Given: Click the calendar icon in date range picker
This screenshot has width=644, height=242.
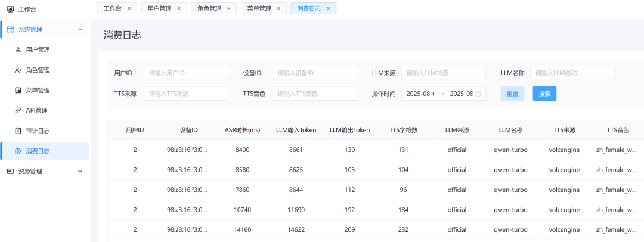Looking at the screenshot, I should click(x=478, y=94).
